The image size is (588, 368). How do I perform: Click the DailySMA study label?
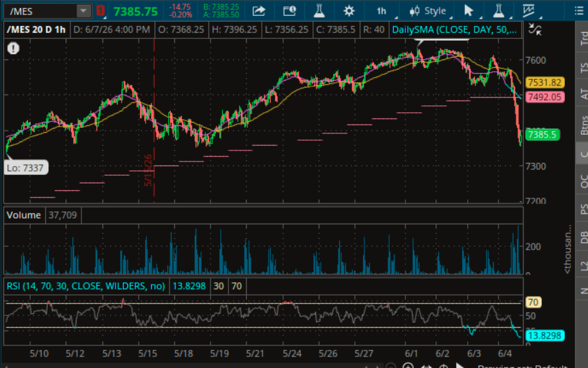coord(455,29)
